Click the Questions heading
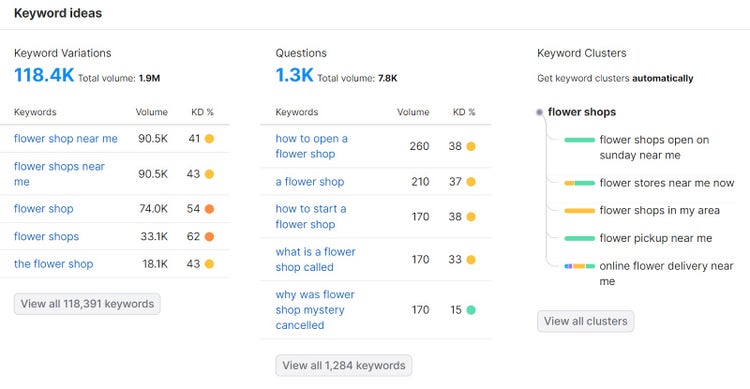 301,53
